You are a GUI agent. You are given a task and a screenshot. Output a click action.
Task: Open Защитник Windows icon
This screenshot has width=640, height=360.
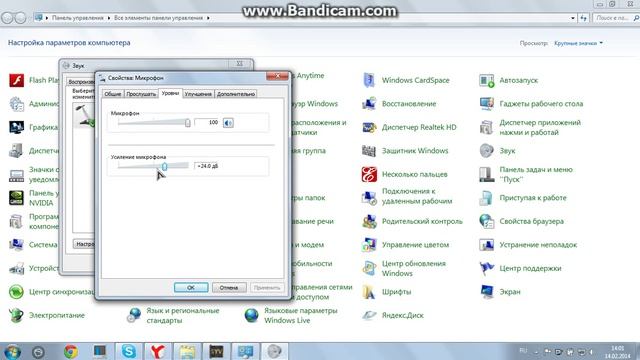369,151
